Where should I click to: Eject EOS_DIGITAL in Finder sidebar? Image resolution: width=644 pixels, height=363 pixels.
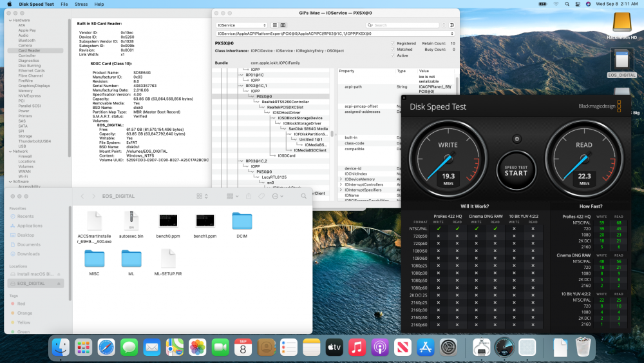click(x=59, y=284)
